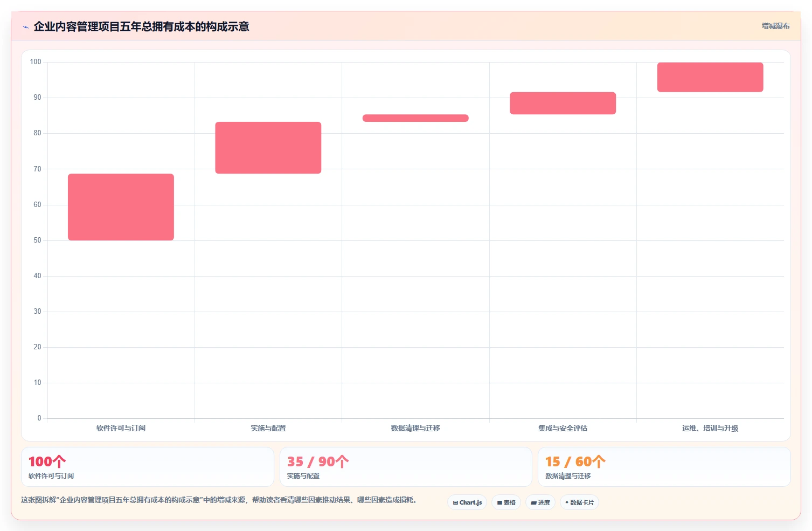
Task: Click the 15 / 60个 数据清理与迁移 card
Action: pos(664,467)
